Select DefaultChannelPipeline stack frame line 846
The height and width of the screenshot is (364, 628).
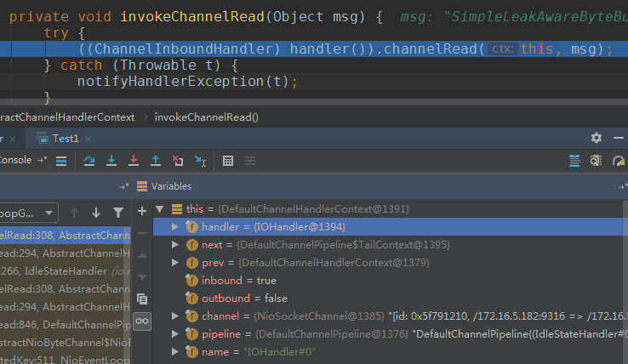coord(66,325)
